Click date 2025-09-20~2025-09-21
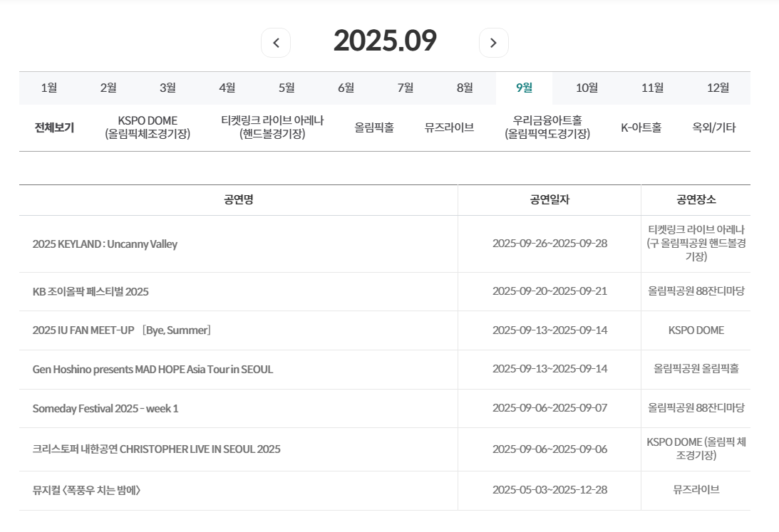Screen dimensions: 779x532 point(550,291)
